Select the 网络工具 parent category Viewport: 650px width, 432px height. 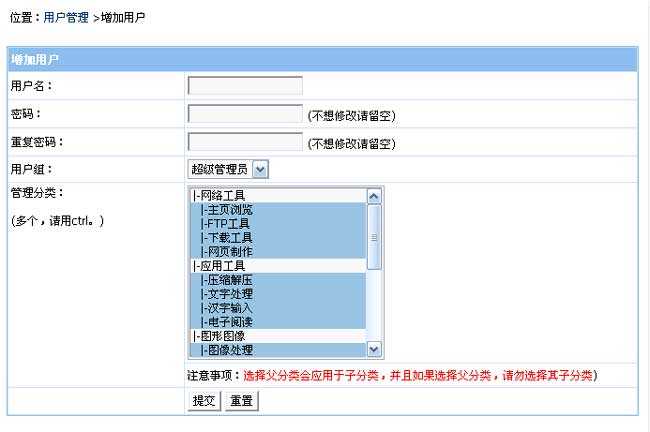coord(220,196)
